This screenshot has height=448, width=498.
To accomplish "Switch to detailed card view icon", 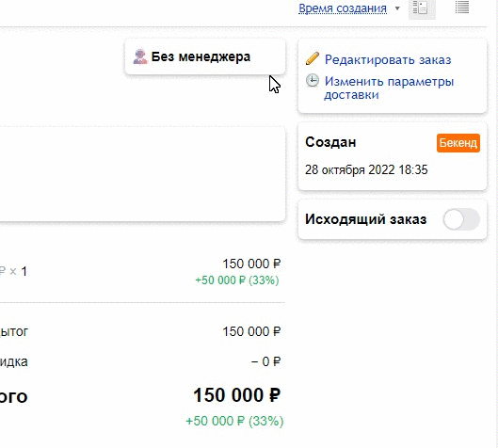I will (x=422, y=8).
